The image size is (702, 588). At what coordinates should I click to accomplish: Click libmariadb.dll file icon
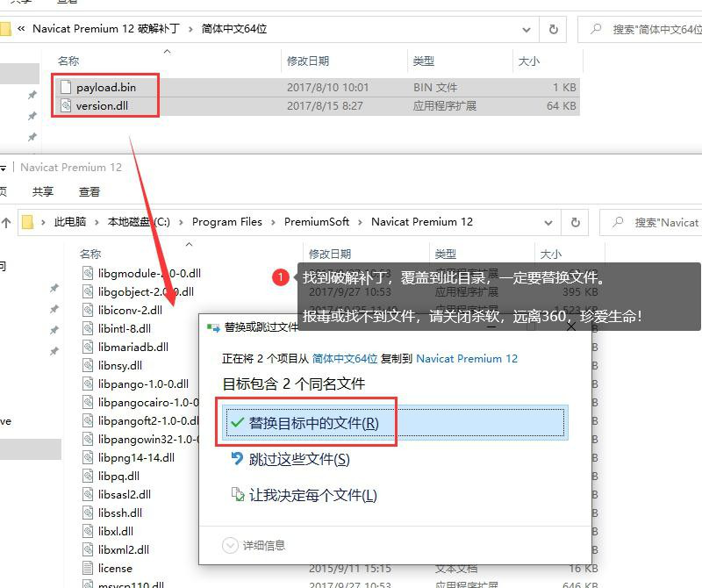coord(88,347)
